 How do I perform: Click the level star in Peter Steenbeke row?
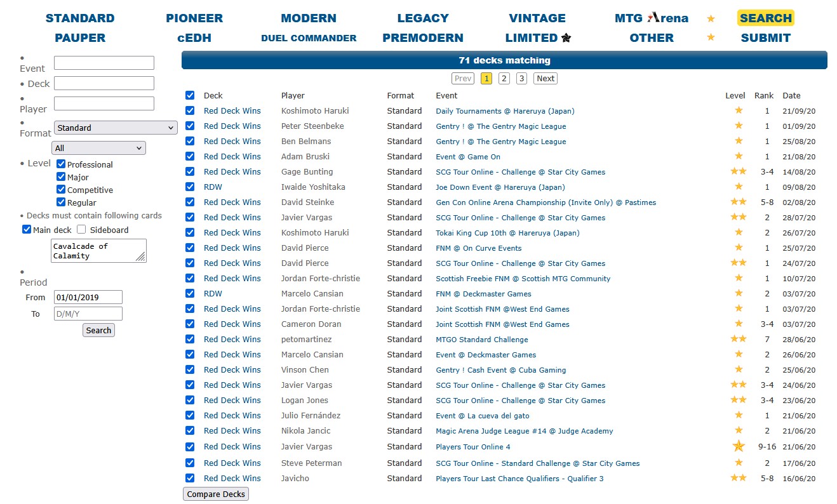(739, 126)
